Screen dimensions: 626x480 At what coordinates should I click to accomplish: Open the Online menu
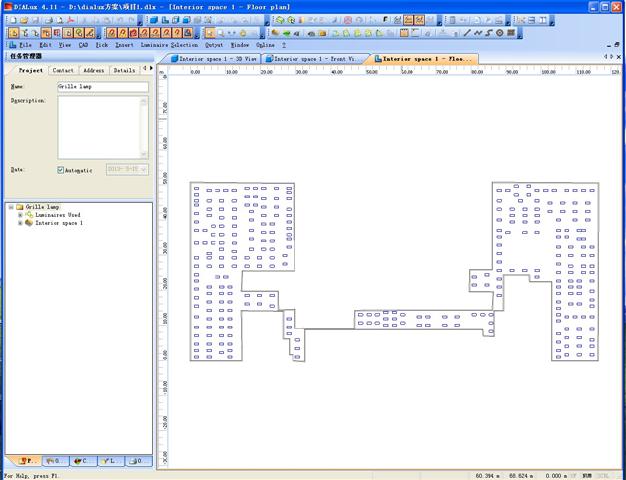click(x=265, y=45)
